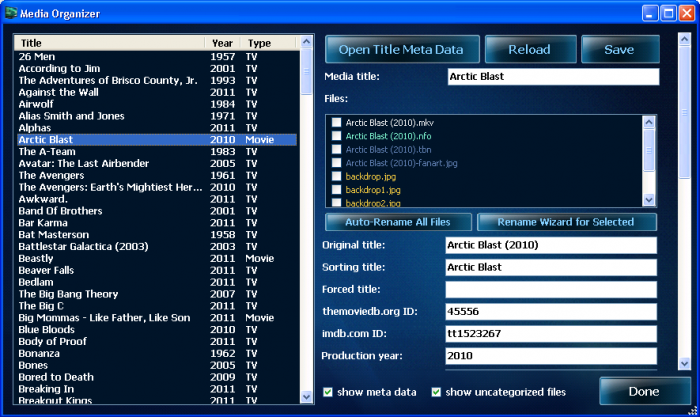Click title list scroll down arrow
The height and width of the screenshot is (417, 700).
(x=306, y=396)
